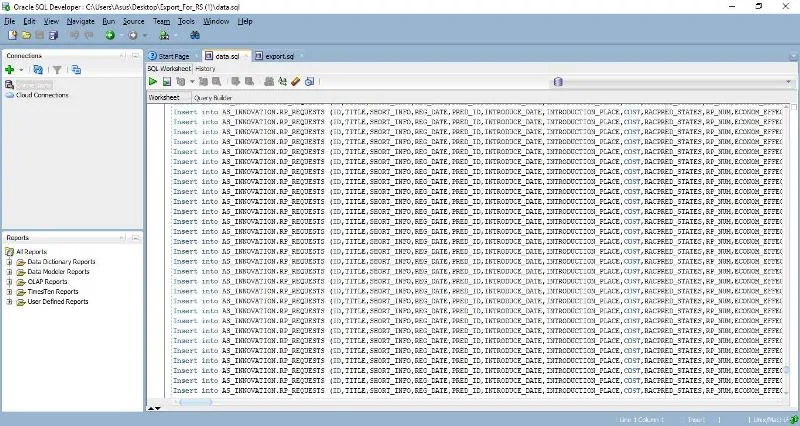Screen dimensions: 800x426
Task: Select the SQL Worksheet tab
Action: coord(169,68)
